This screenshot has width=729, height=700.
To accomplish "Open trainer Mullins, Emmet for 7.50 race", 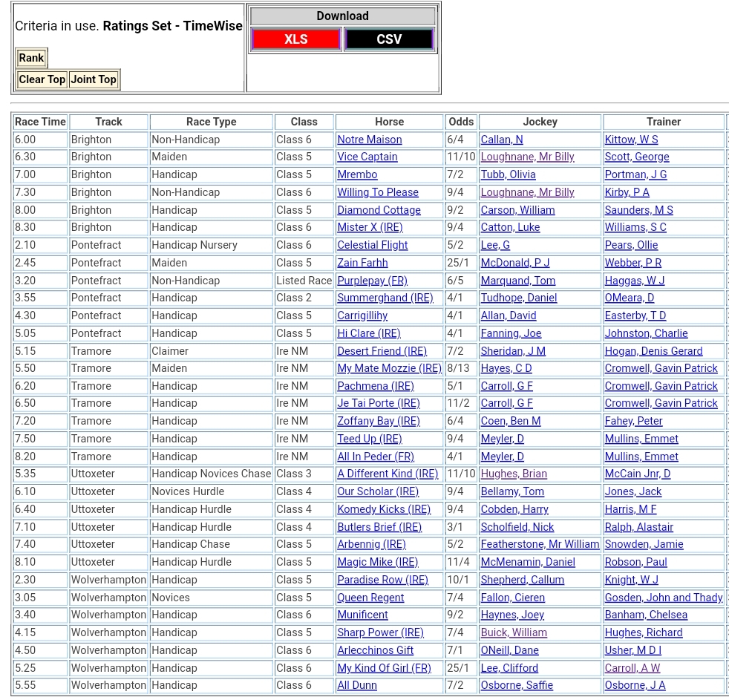I will click(641, 439).
